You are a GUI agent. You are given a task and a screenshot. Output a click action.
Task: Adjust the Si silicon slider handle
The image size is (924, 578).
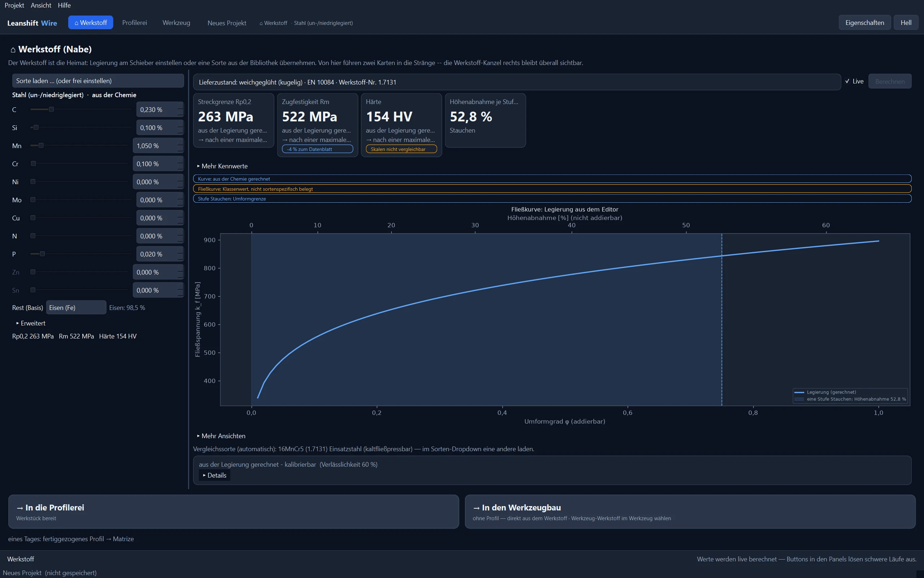tap(36, 127)
